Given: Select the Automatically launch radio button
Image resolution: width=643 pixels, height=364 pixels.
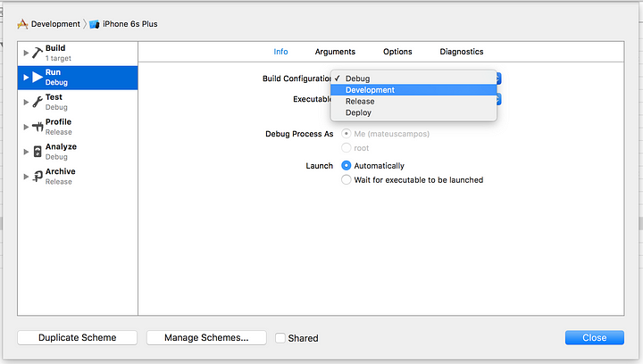Looking at the screenshot, I should [x=347, y=165].
